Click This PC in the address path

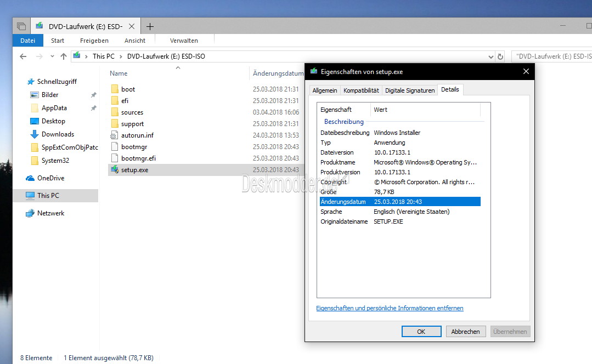pos(104,56)
